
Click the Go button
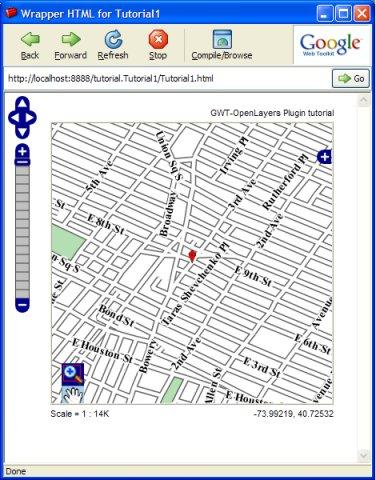click(351, 79)
